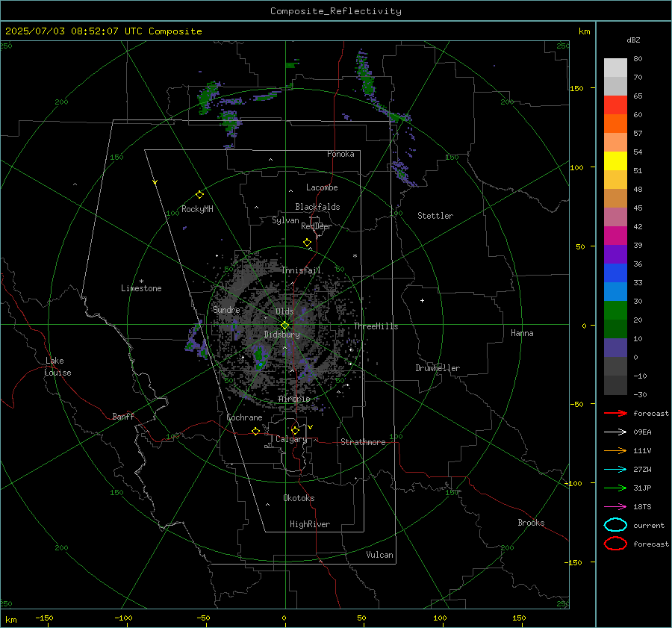Image resolution: width=672 pixels, height=628 pixels.
Task: Click the Calgary city label
Action: pos(291,439)
